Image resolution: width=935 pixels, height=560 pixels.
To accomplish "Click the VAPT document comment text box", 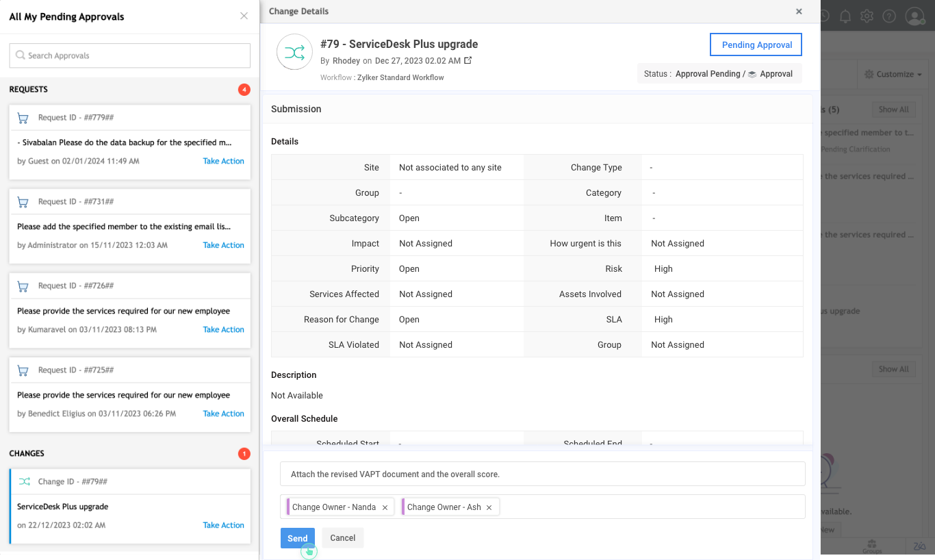I will [x=542, y=474].
